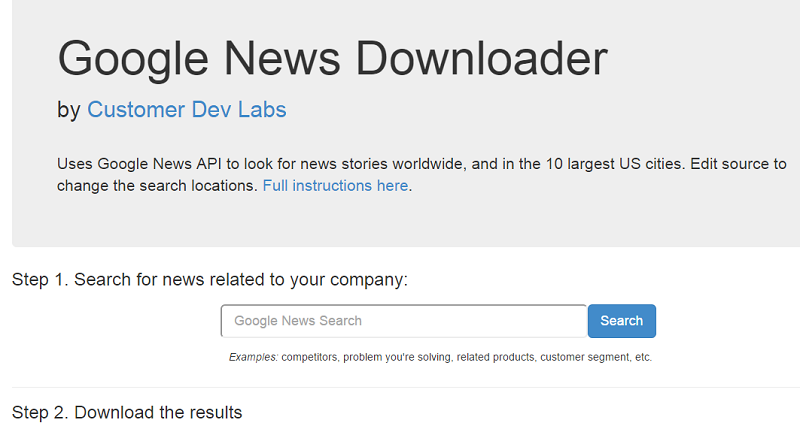
Task: Click the problem you're solving example text
Action: click(397, 357)
